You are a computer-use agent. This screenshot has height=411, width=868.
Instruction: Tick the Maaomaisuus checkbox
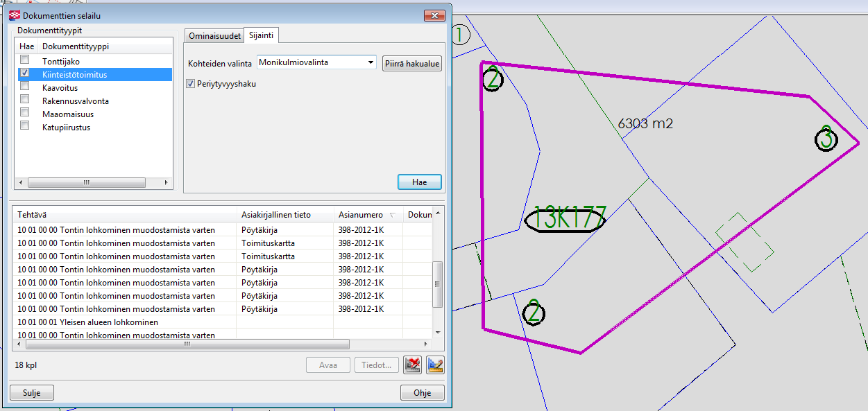[25, 113]
